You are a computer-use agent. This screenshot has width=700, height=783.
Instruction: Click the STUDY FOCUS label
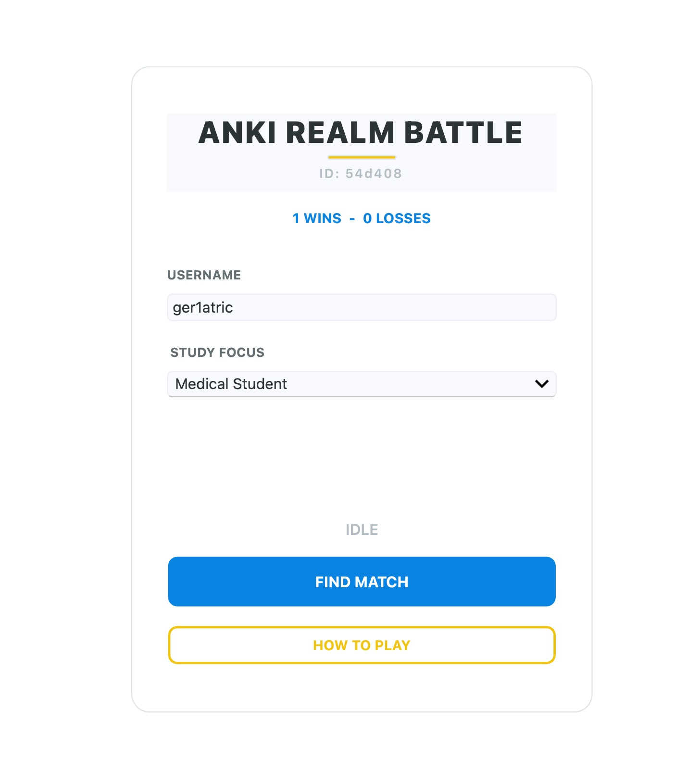tap(217, 353)
